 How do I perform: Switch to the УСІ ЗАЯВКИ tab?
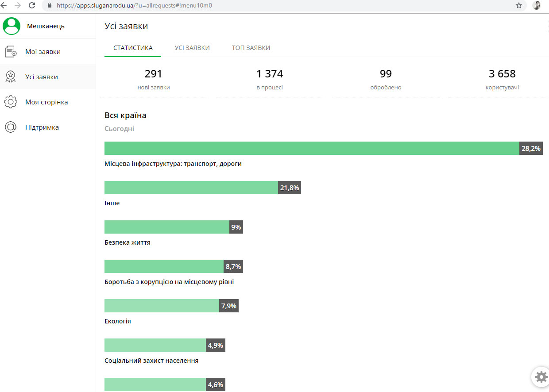192,48
